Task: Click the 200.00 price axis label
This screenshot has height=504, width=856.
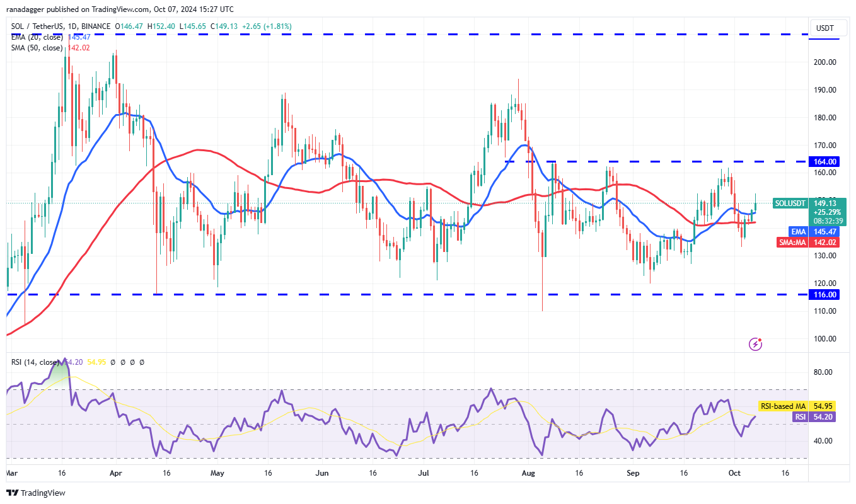Action: click(x=824, y=62)
